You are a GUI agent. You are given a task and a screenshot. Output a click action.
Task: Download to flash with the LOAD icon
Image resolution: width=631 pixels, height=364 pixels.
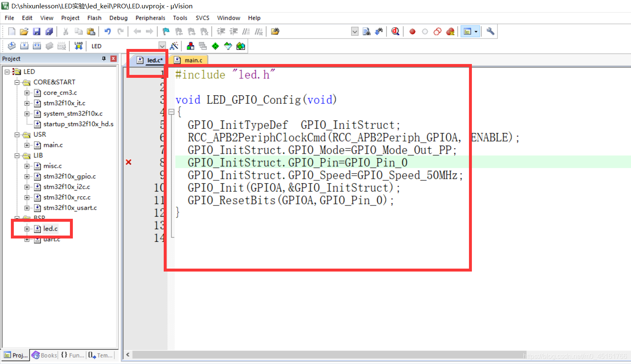tap(78, 46)
